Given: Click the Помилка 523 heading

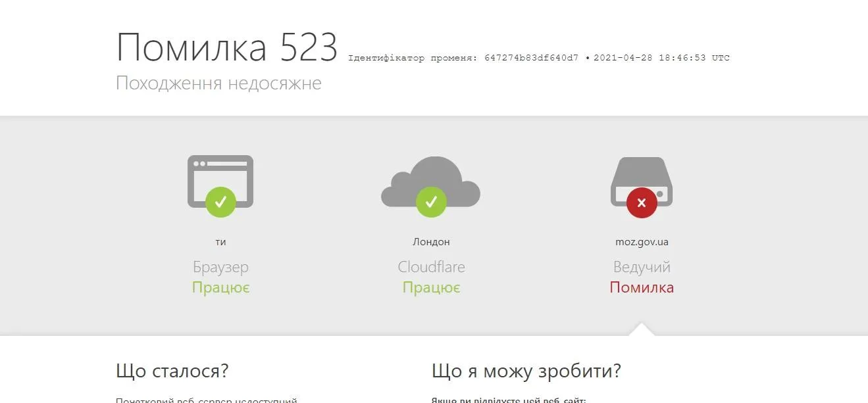Looking at the screenshot, I should pyautogui.click(x=227, y=47).
